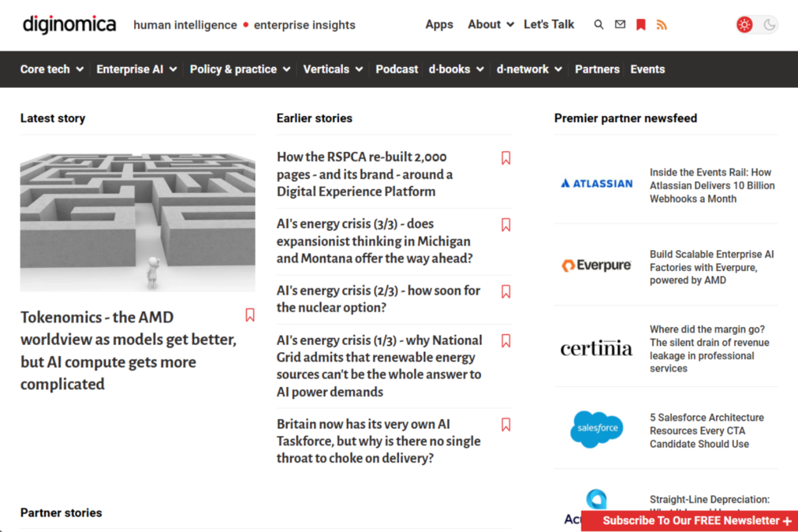Viewport: 798px width, 532px height.
Task: Open AI's energy crisis (3/3) Michigan story
Action: pyautogui.click(x=375, y=241)
